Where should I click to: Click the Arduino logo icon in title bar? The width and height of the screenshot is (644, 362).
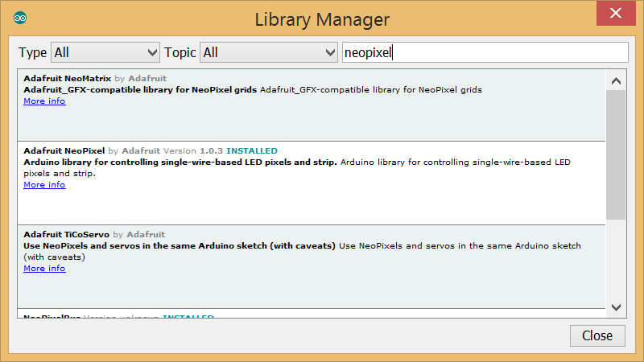[20, 18]
